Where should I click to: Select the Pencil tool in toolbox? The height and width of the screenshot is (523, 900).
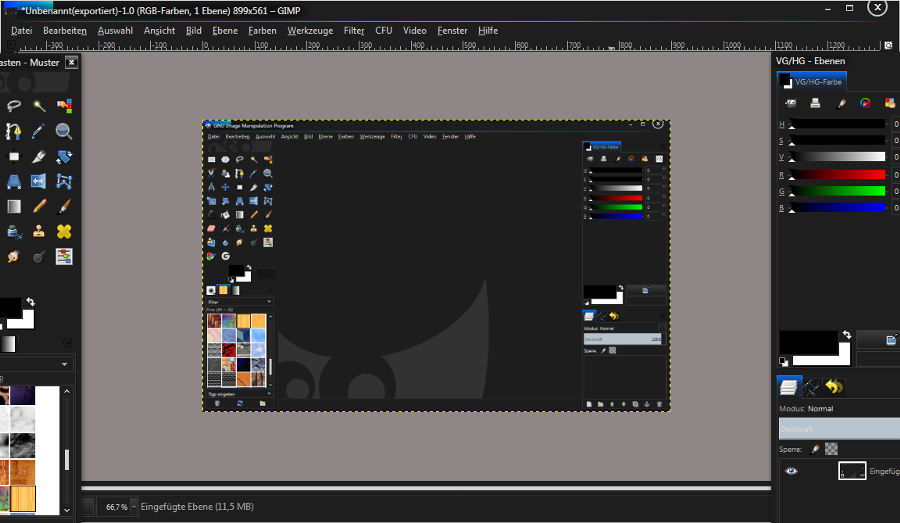[40, 206]
